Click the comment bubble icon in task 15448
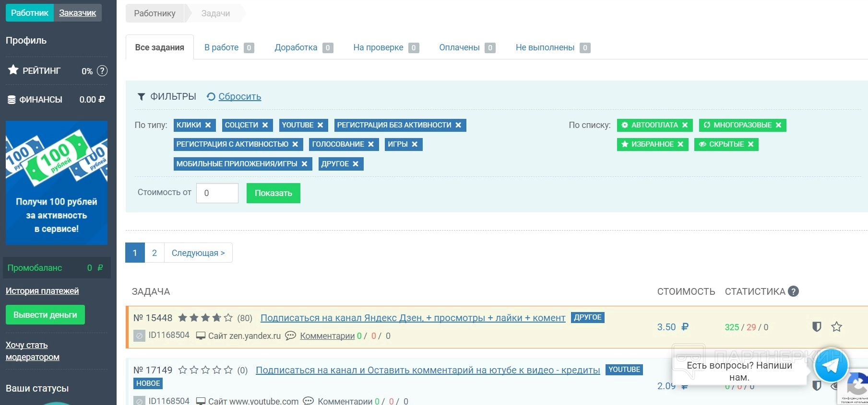 click(290, 336)
